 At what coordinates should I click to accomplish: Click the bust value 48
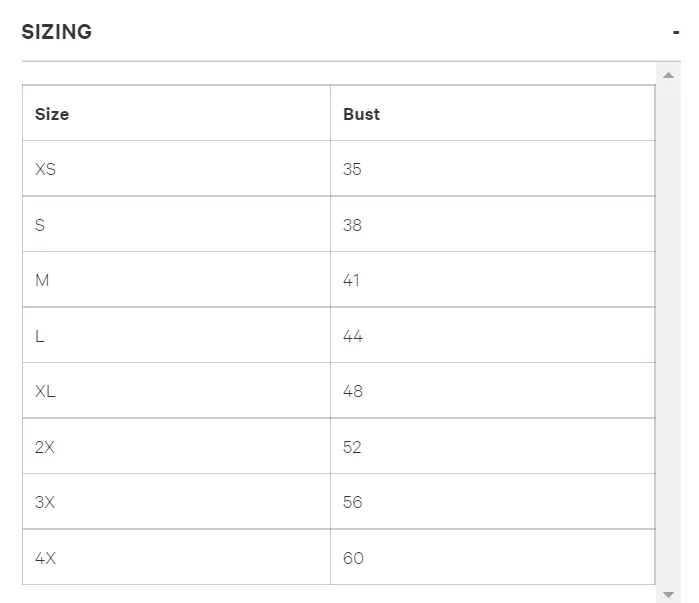pos(353,391)
